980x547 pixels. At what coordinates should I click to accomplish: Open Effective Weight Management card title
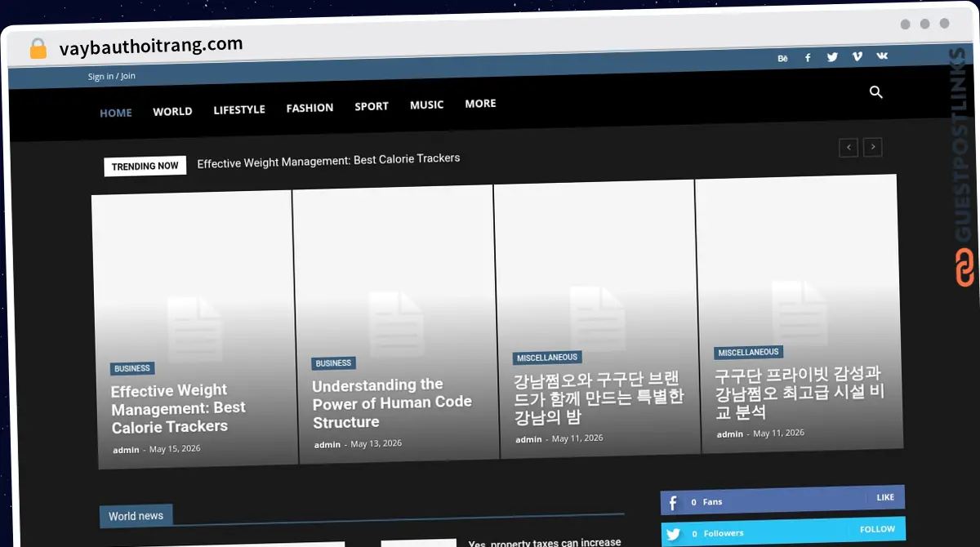tap(179, 408)
